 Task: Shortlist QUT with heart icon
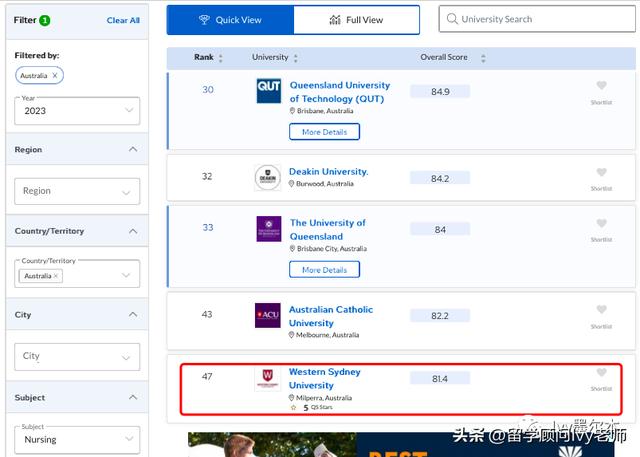point(601,85)
